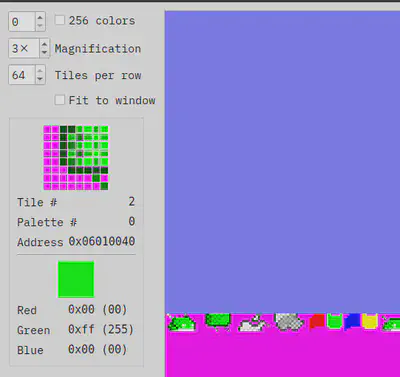This screenshot has width=400, height=377.
Task: Increase magnification with the up arrow
Action: click(x=44, y=44)
